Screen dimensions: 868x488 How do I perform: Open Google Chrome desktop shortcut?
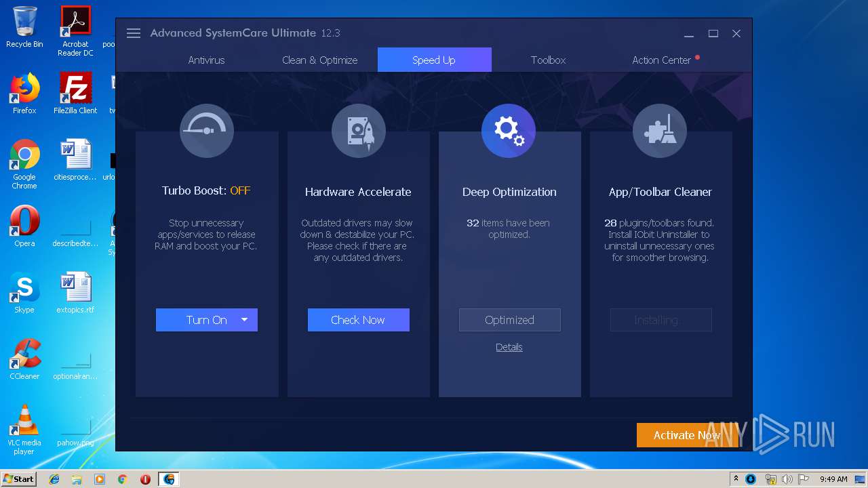tap(24, 164)
